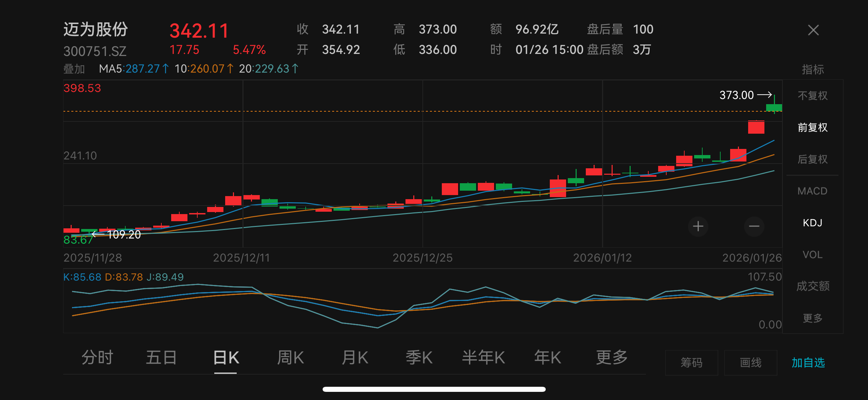Switch to 分时 intraday tab
Viewport: 868px width, 400px height.
97,358
